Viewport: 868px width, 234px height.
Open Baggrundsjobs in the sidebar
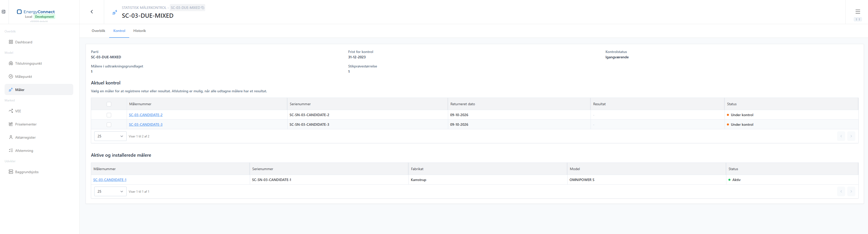[x=39, y=172]
